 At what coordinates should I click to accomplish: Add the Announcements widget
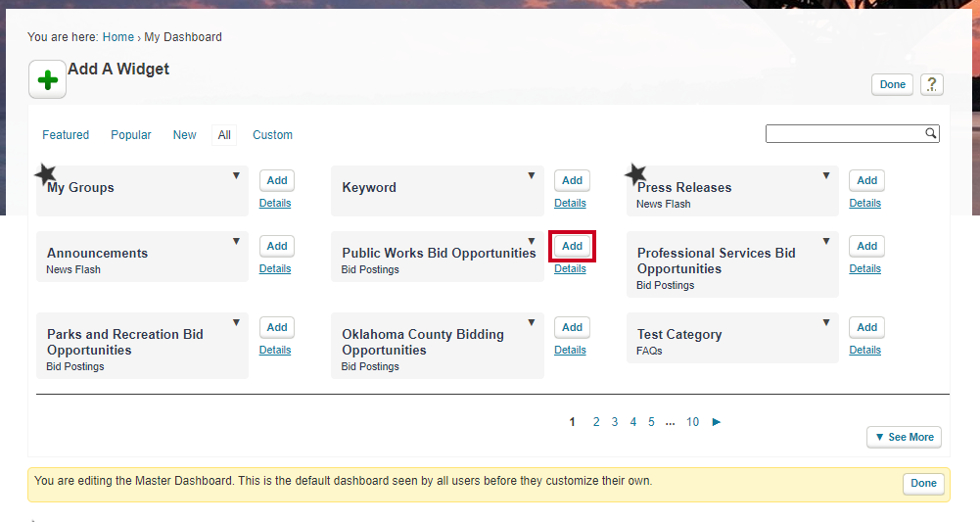(277, 246)
